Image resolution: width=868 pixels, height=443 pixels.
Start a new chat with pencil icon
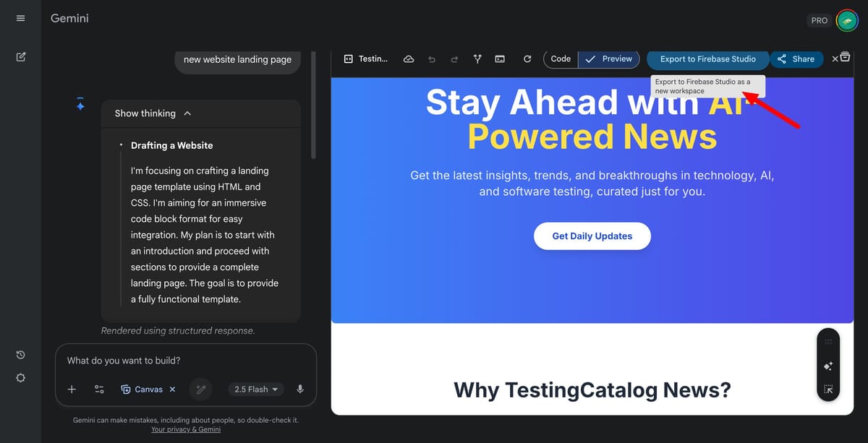(x=20, y=57)
